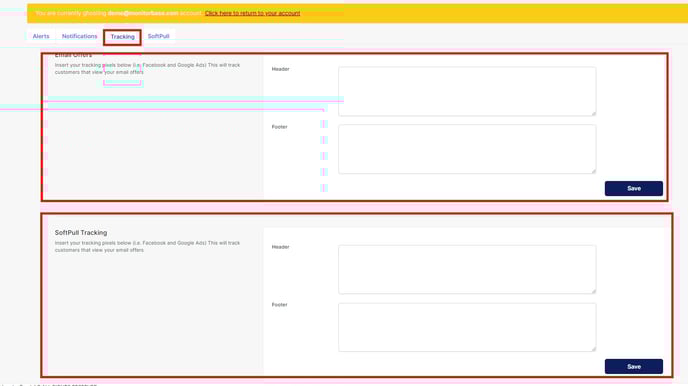Click the SoftPull Tracking Header textarea
This screenshot has height=386, width=688.
point(467,269)
